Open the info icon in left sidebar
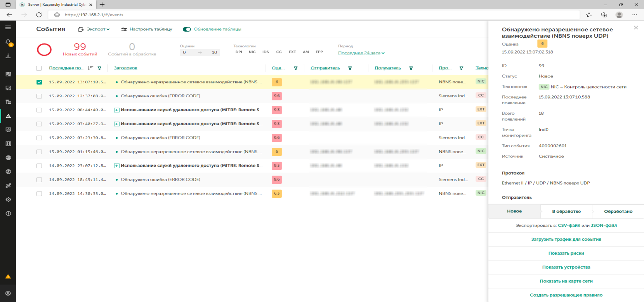This screenshot has width=644, height=302. click(8, 214)
